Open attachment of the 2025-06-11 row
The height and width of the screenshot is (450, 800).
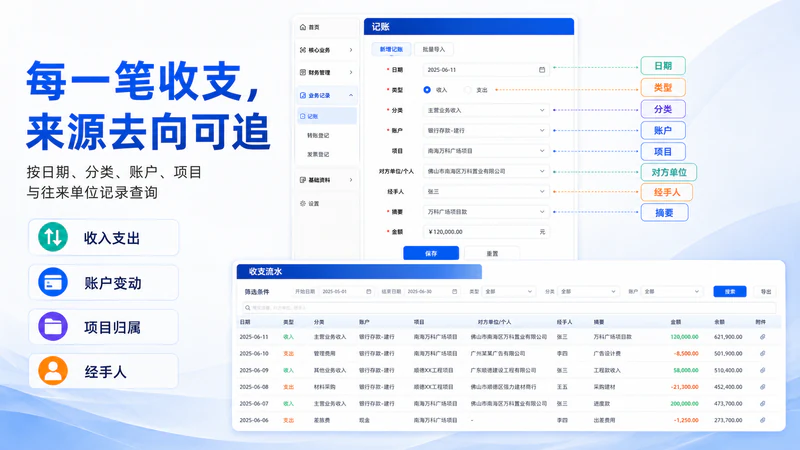762,337
